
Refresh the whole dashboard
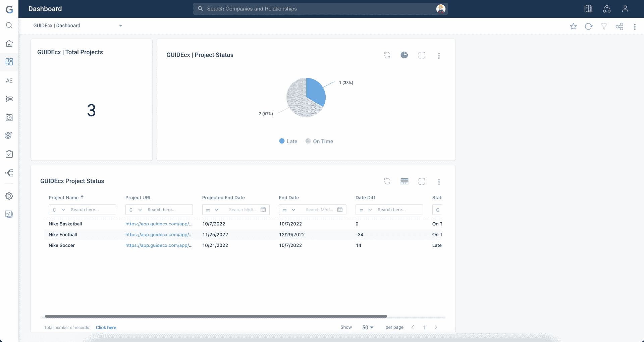(589, 26)
